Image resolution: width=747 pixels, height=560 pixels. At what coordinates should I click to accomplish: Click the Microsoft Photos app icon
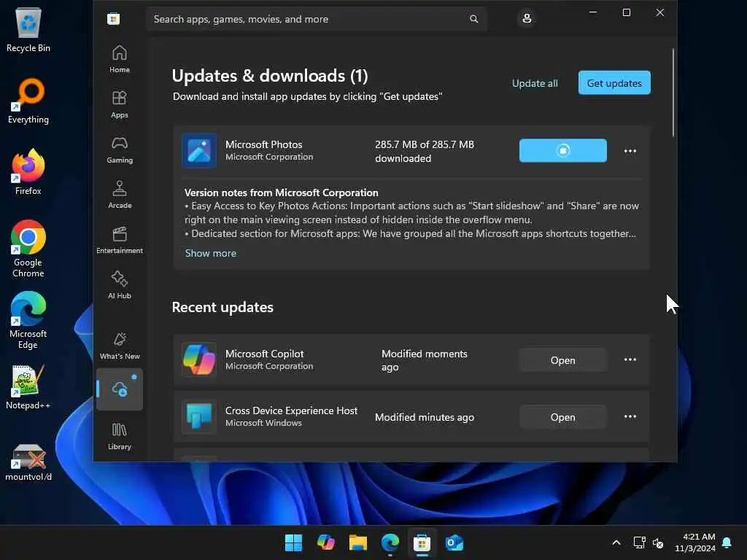coord(199,150)
